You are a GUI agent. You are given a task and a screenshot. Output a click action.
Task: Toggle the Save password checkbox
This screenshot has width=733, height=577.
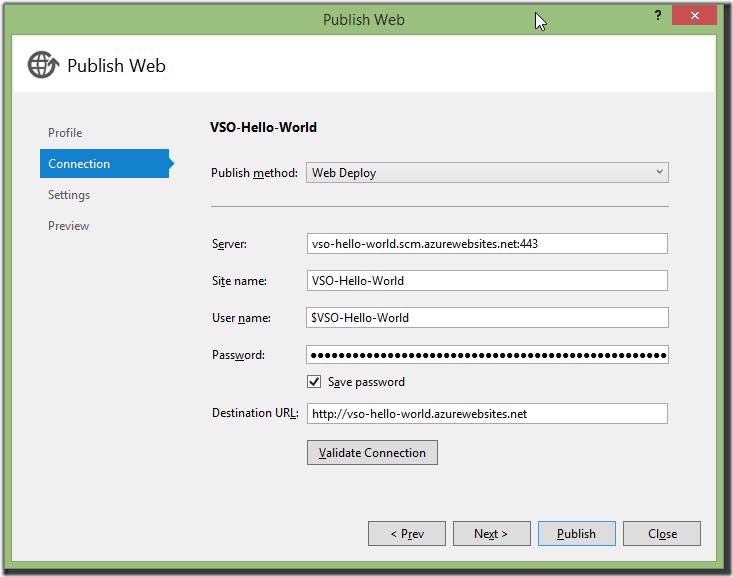[x=314, y=382]
